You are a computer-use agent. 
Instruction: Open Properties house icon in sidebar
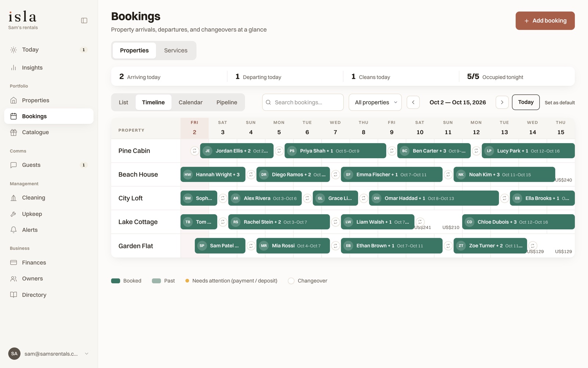click(x=14, y=100)
